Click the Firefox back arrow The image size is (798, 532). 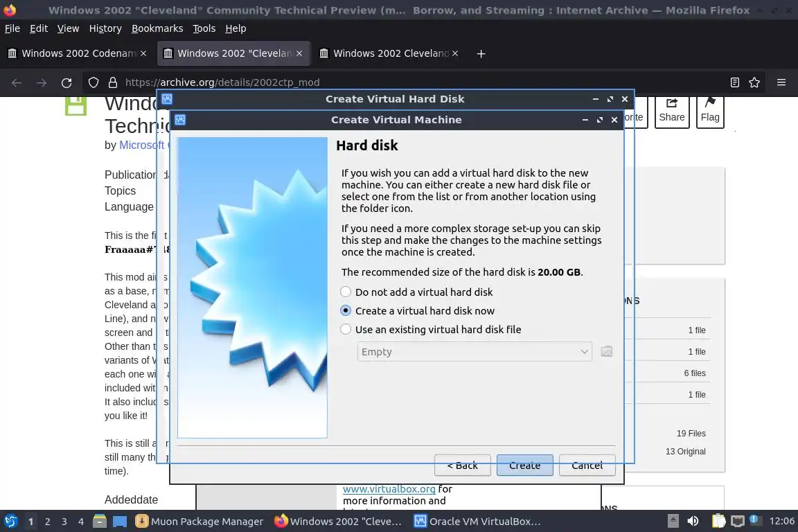(17, 82)
